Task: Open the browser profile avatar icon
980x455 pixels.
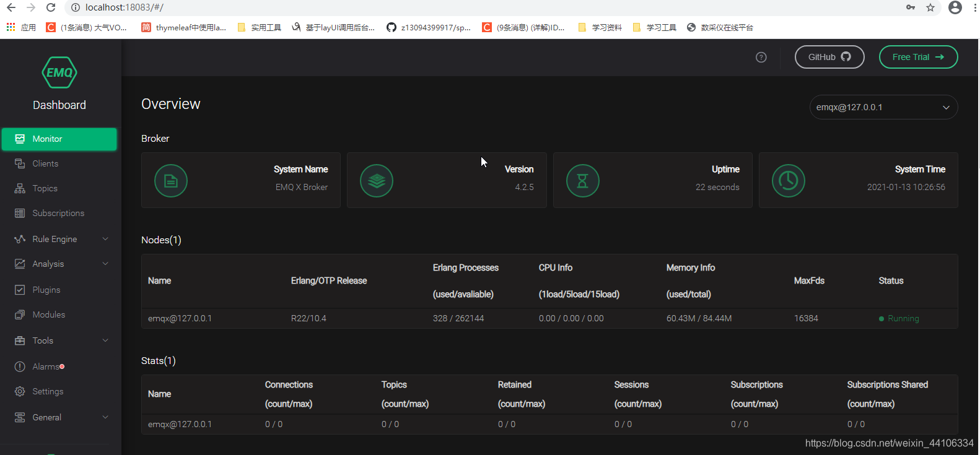Action: [x=955, y=7]
